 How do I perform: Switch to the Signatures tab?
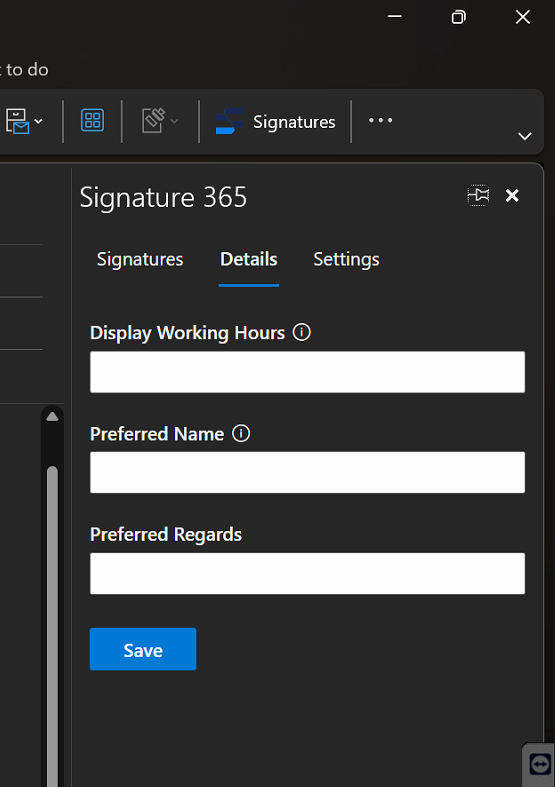point(140,259)
